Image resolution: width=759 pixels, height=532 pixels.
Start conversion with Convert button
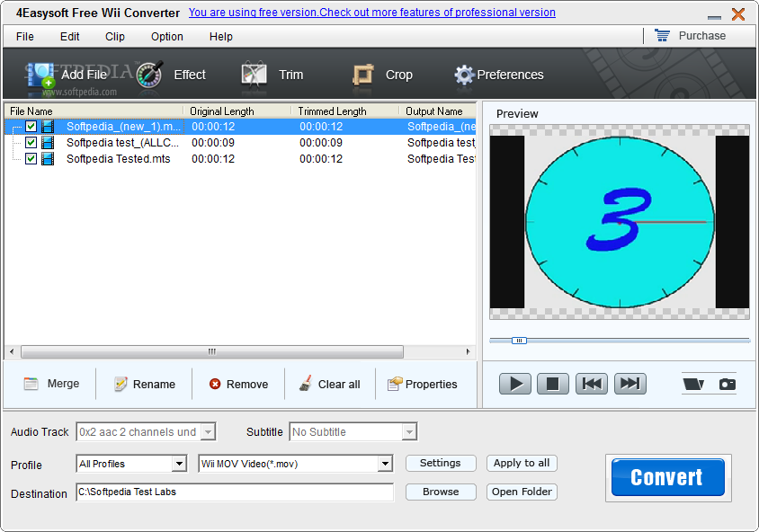(x=668, y=477)
